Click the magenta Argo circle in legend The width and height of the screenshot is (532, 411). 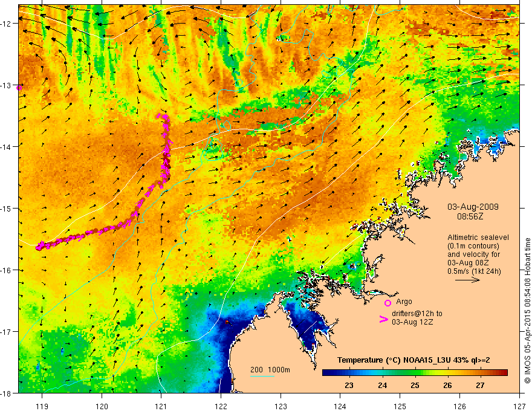(388, 303)
